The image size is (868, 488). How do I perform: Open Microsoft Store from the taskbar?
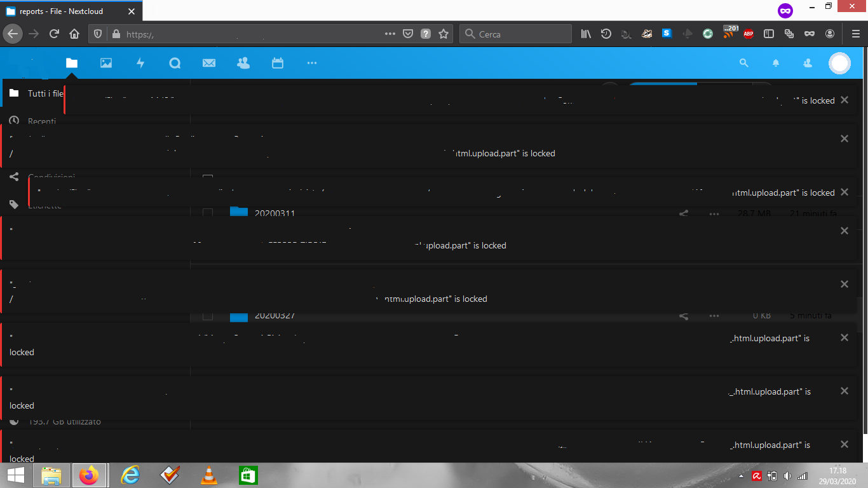point(248,475)
